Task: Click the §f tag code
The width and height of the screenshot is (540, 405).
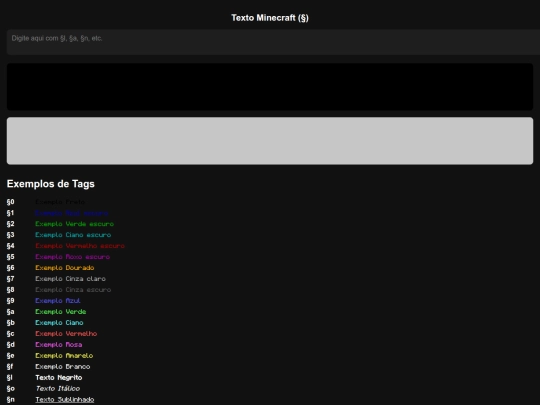Action: [10, 367]
